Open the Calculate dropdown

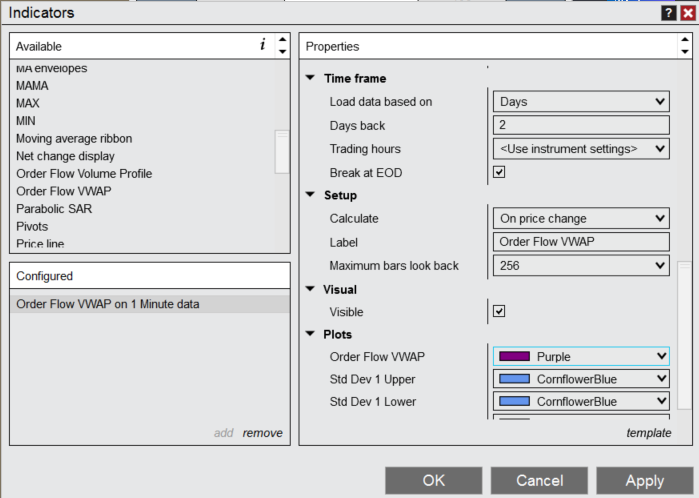(581, 218)
